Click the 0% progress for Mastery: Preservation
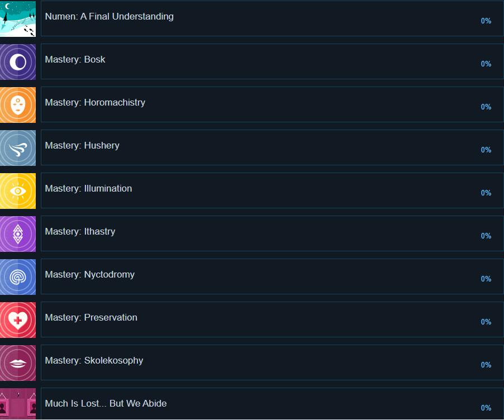The image size is (504, 420). (x=486, y=322)
